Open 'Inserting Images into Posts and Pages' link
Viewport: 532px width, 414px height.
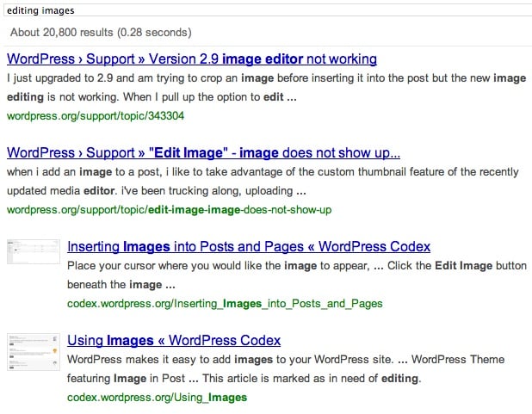pos(249,246)
